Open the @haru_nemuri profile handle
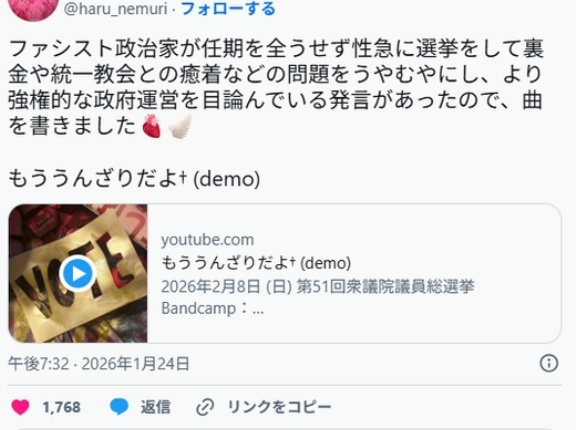Viewport: 576px width, 430px height. click(x=115, y=9)
